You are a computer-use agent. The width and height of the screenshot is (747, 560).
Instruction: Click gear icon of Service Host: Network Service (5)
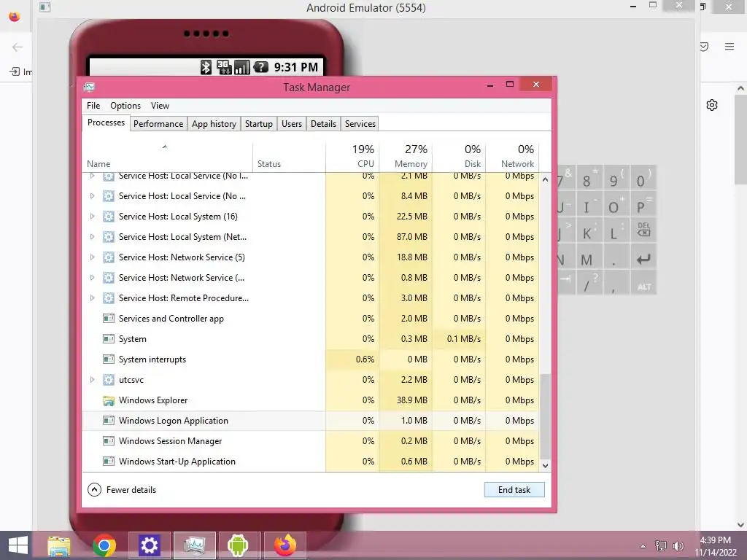(109, 257)
